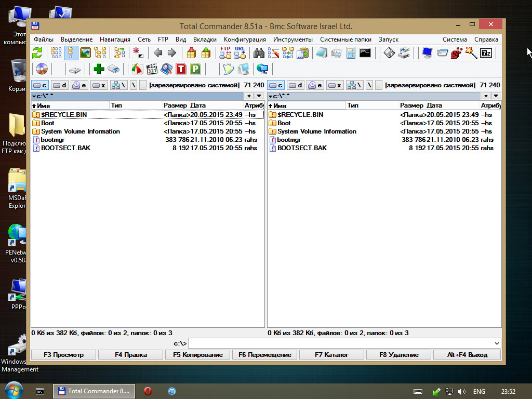Select drive e in right panel
The width and height of the screenshot is (532, 399).
(x=315, y=85)
